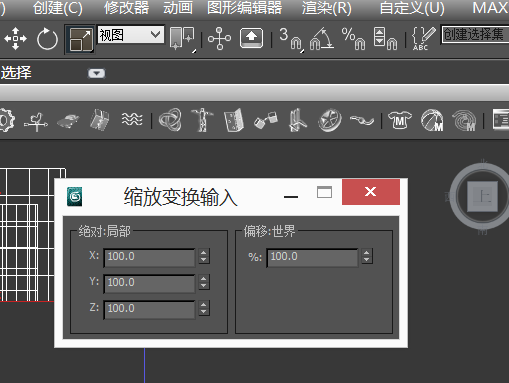Open the 图形编辑器 menu
The image size is (509, 383).
244,8
